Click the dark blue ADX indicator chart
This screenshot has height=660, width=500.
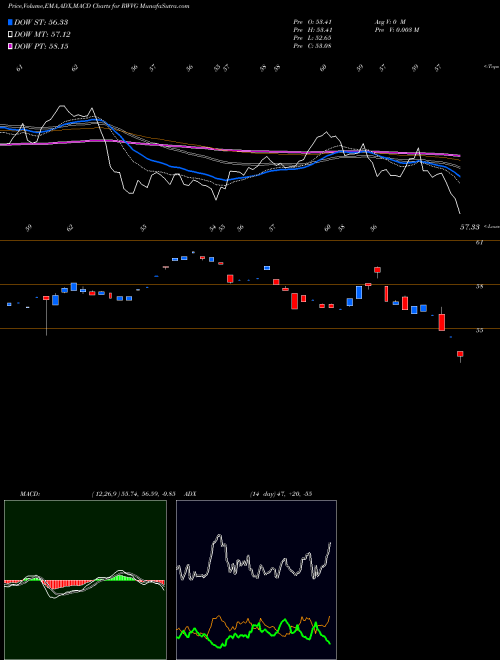pyautogui.click(x=256, y=580)
